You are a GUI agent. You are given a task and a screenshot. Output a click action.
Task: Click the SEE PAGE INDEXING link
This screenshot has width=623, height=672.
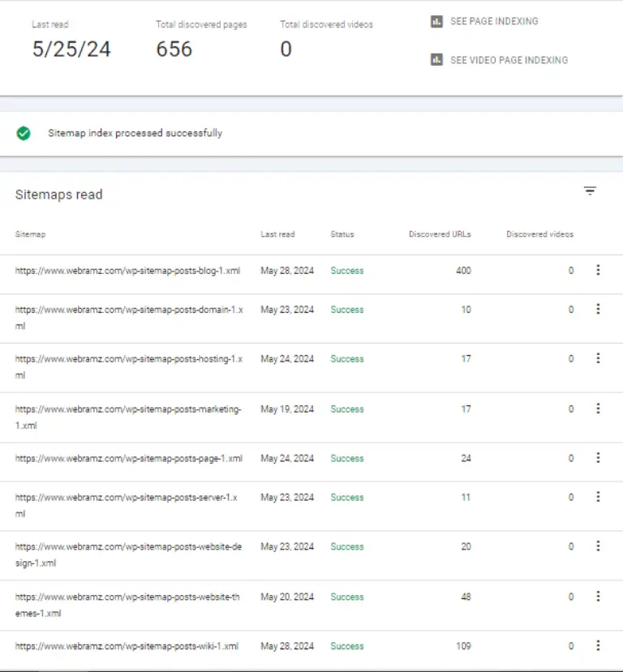pyautogui.click(x=494, y=21)
